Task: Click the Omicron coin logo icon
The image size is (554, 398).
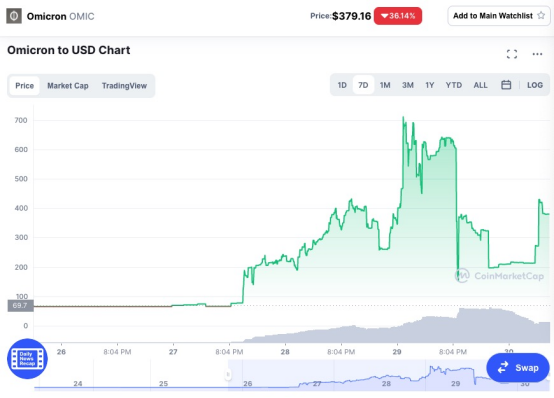Action: 14,16
